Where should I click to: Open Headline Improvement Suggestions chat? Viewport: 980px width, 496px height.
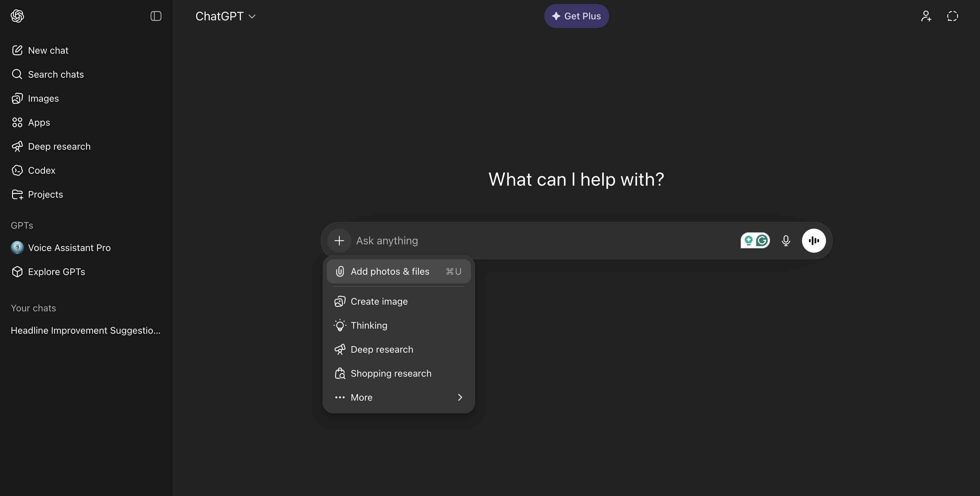coord(86,330)
